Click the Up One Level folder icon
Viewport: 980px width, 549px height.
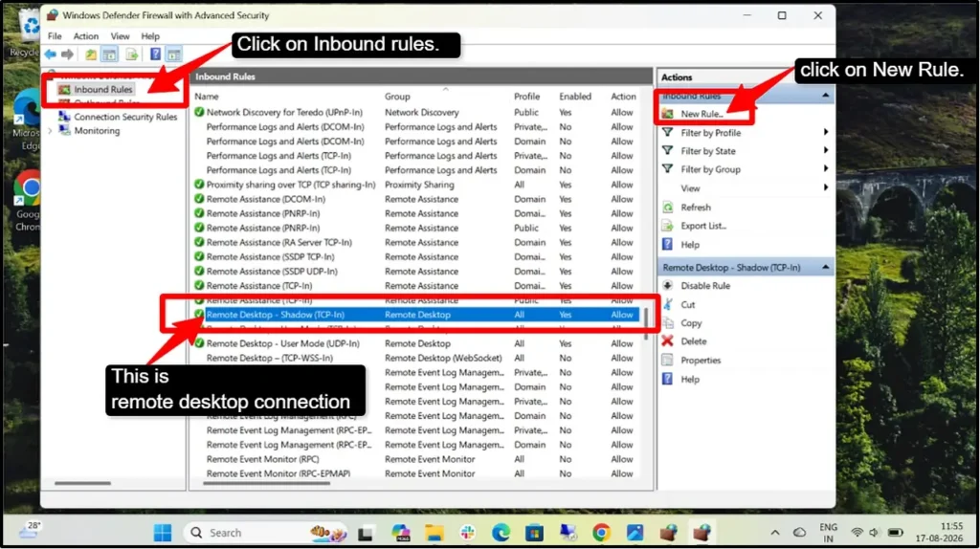[91, 55]
